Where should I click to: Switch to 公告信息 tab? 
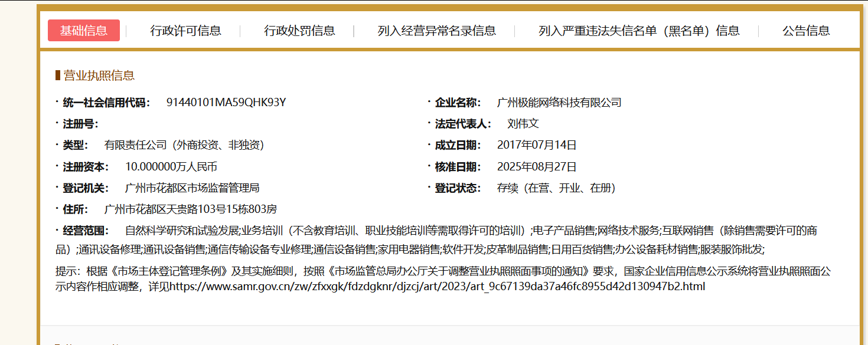(806, 31)
